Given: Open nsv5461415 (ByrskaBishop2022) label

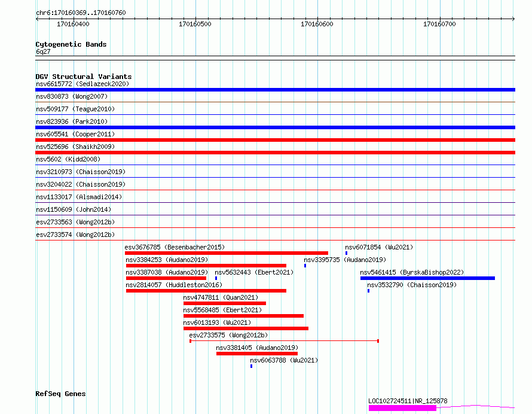Looking at the screenshot, I should 412,272.
